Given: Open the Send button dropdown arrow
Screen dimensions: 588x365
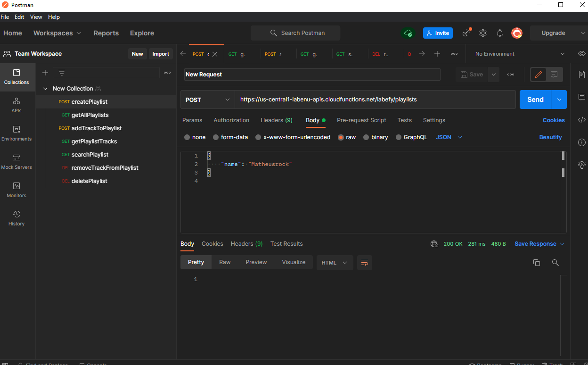Looking at the screenshot, I should [559, 100].
